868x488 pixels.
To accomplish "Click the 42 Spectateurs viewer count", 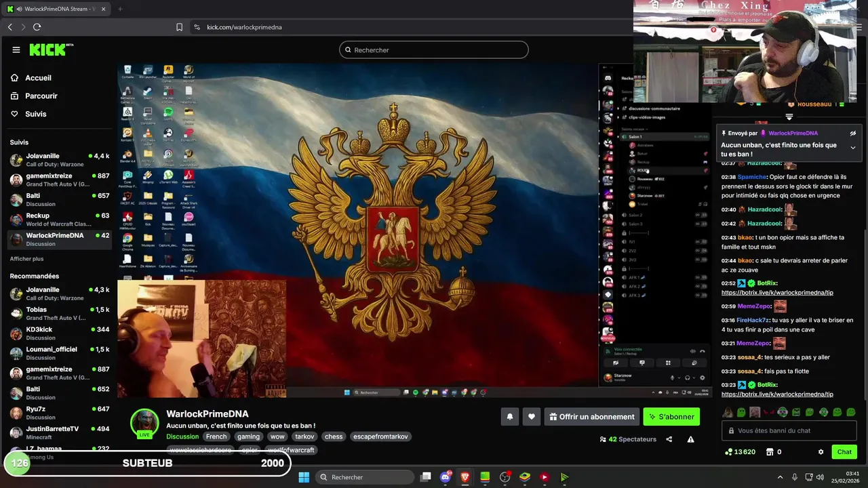I will [628, 439].
